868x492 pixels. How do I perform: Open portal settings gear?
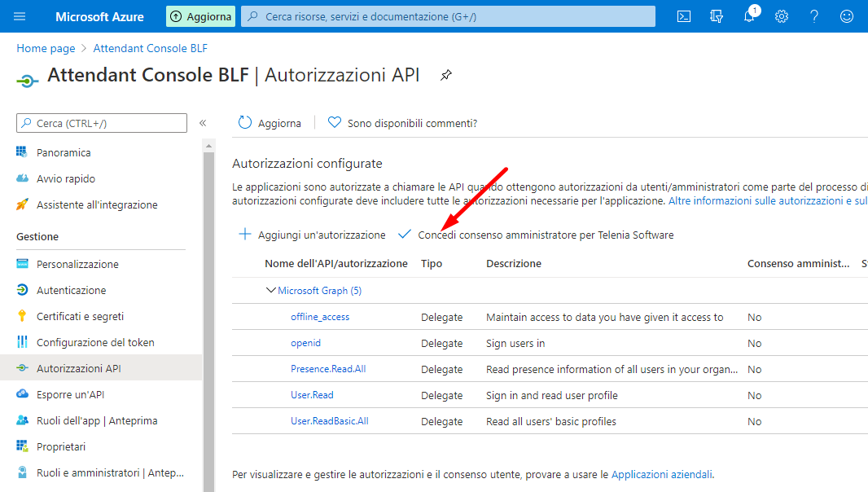[x=781, y=16]
